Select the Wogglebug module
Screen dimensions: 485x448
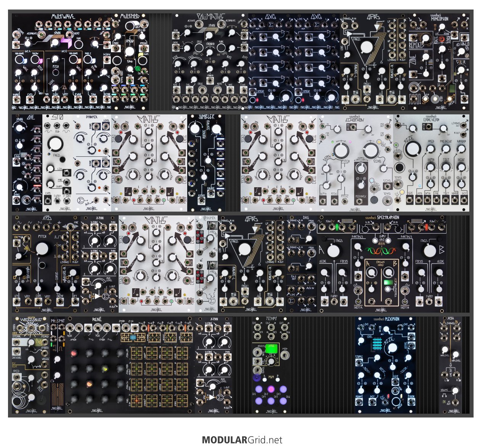coord(31,365)
